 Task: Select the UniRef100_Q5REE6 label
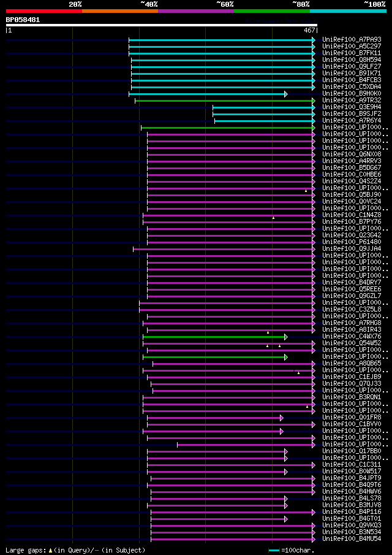pos(352,289)
